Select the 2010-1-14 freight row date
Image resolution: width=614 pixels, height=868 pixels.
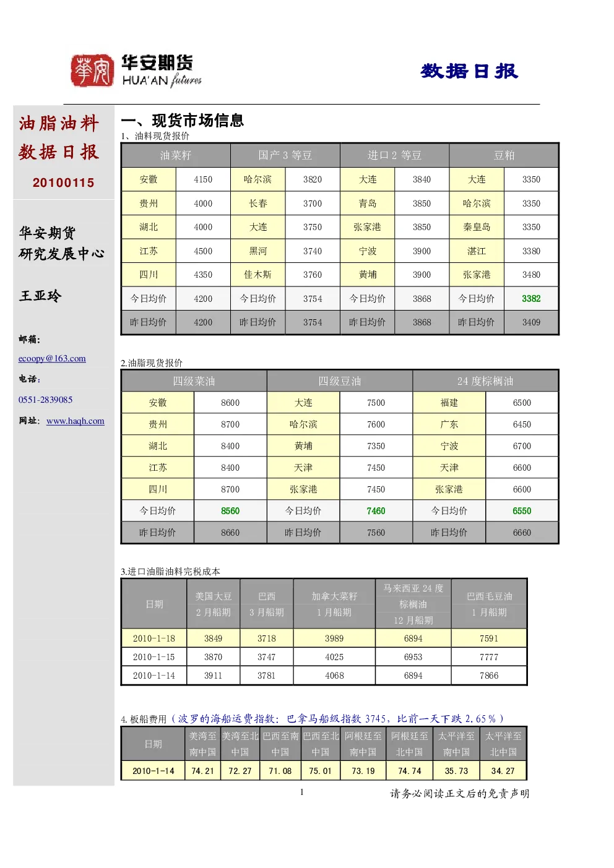(x=153, y=771)
